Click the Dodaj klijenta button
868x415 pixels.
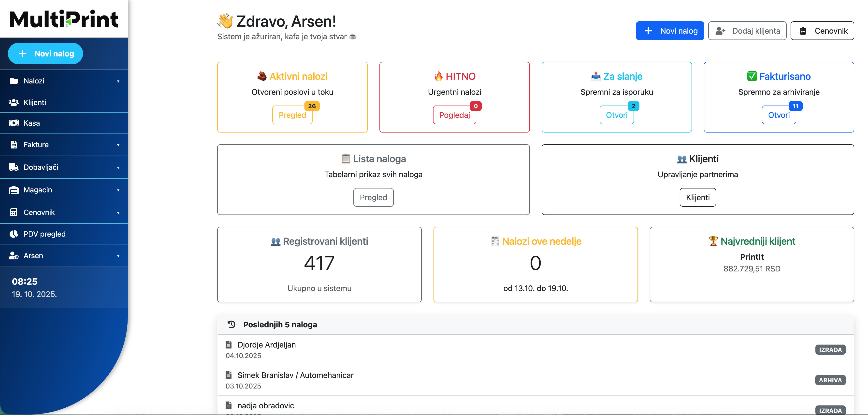click(x=747, y=31)
